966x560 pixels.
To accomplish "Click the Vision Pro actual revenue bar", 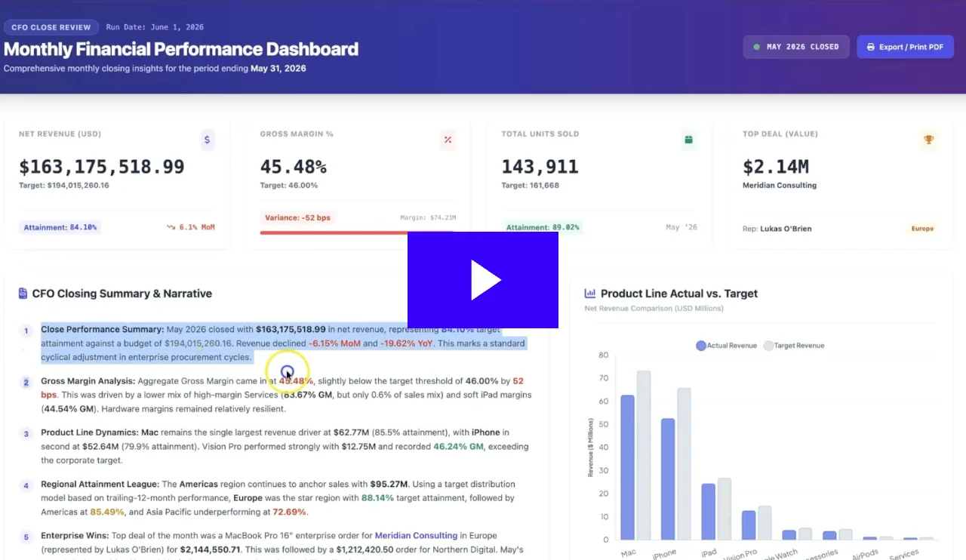I will point(749,525).
